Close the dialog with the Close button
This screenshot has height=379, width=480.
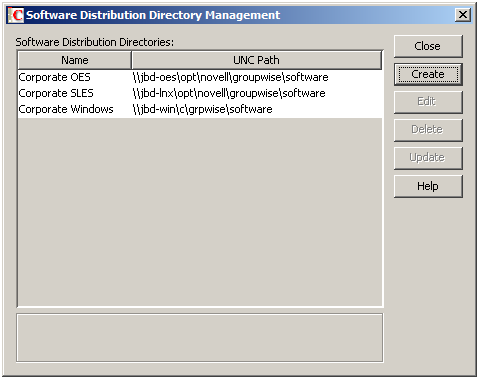pyautogui.click(x=428, y=46)
